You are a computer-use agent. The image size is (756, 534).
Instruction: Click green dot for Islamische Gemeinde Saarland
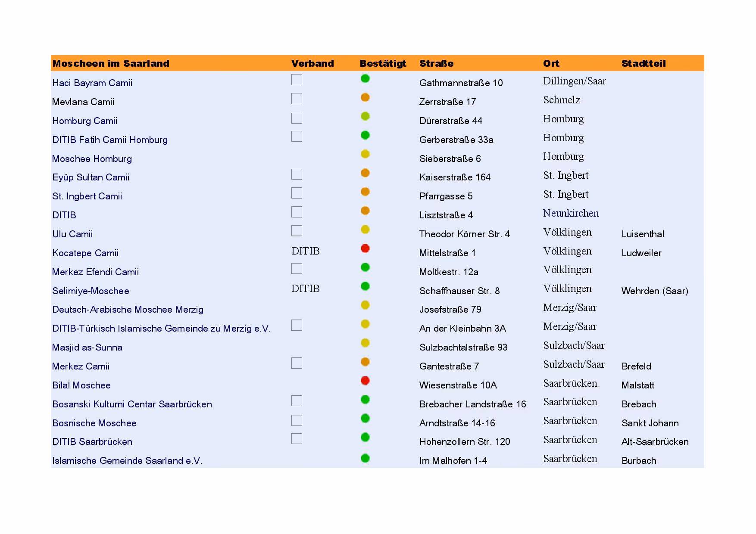tap(365, 458)
